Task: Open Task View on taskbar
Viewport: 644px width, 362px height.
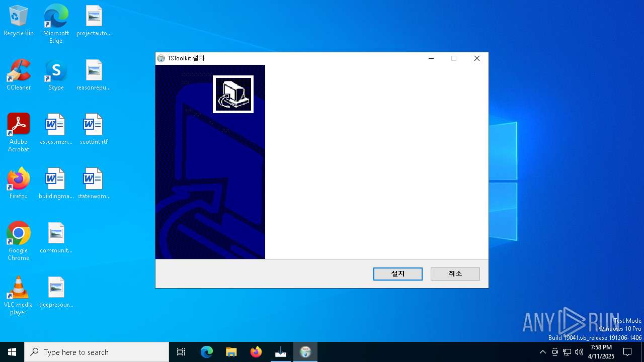Action: pyautogui.click(x=181, y=352)
